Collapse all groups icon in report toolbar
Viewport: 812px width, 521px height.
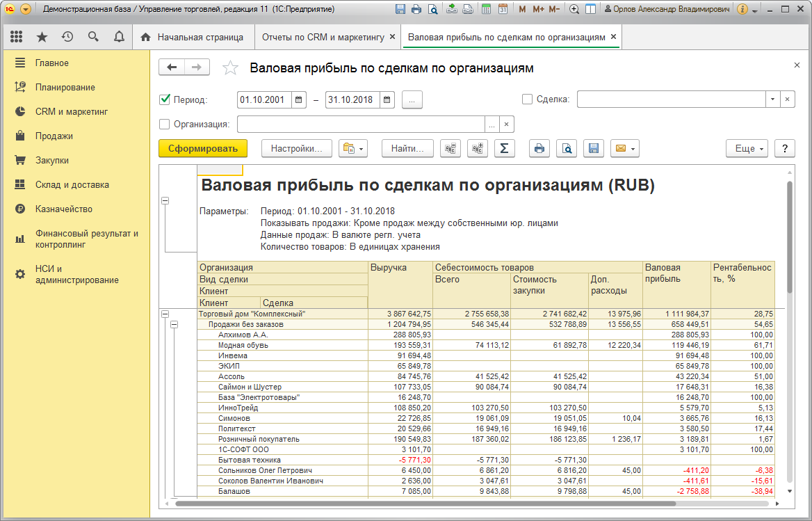pos(450,149)
